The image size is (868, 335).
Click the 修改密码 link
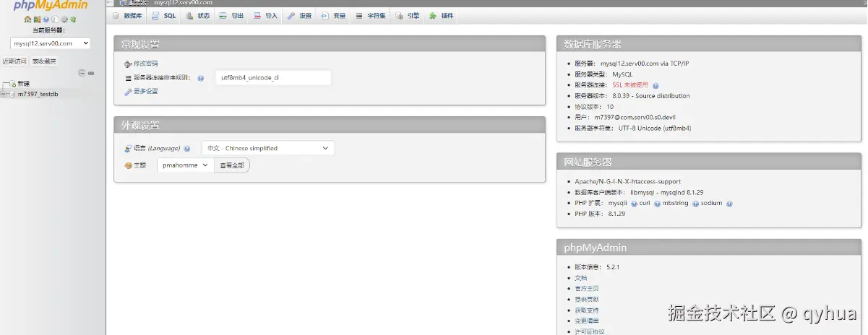click(145, 64)
